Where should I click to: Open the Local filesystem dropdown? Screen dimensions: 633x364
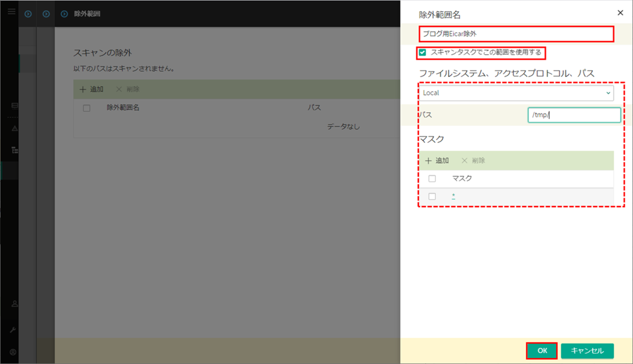516,93
